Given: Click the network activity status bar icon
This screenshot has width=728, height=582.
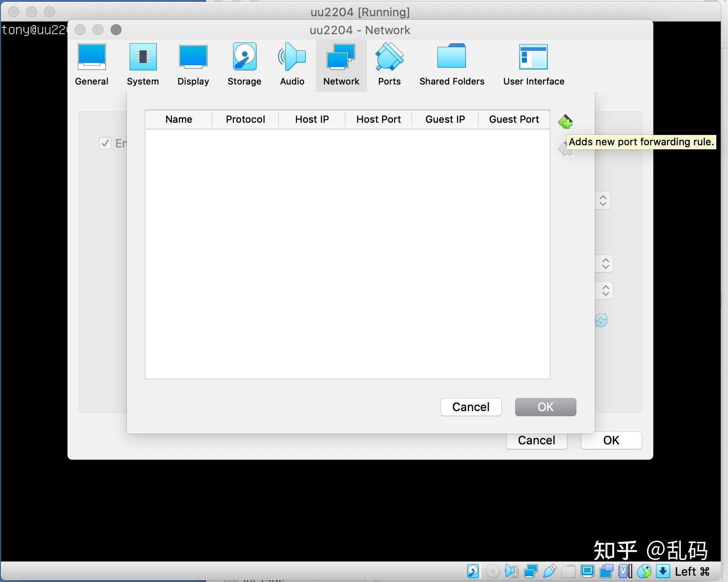Looking at the screenshot, I should pos(531,571).
